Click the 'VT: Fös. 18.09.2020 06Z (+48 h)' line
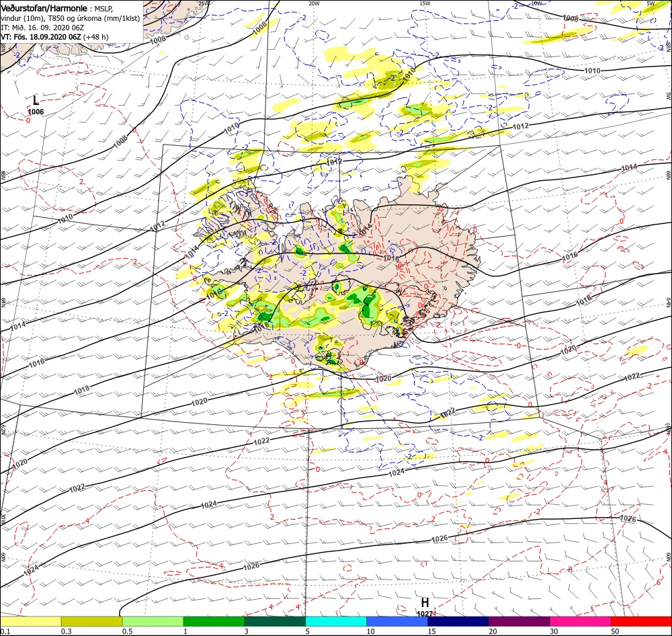This screenshot has width=672, height=636. tap(54, 37)
